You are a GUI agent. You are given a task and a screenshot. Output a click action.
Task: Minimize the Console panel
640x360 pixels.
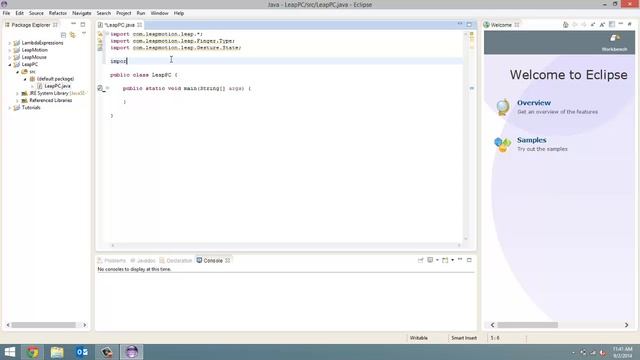460,260
